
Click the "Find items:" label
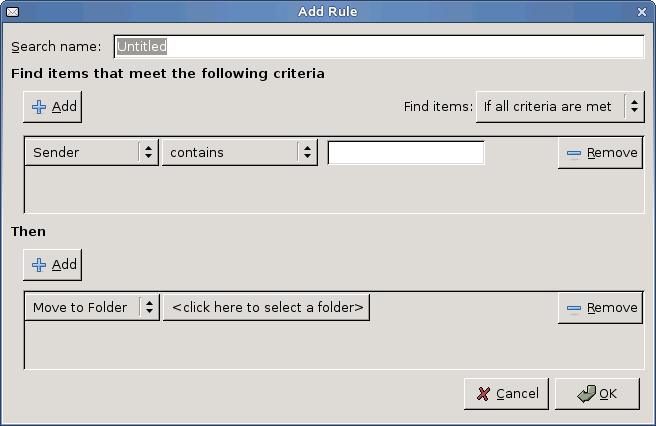(x=437, y=106)
